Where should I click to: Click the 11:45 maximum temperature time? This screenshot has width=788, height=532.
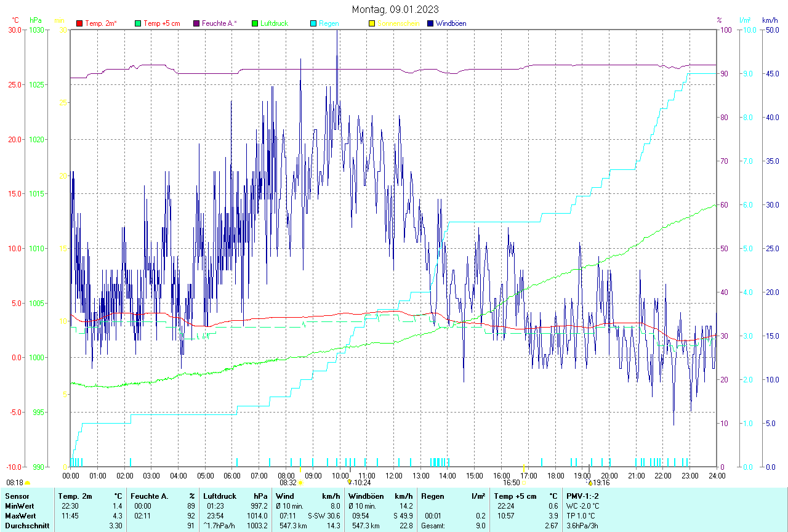click(70, 516)
